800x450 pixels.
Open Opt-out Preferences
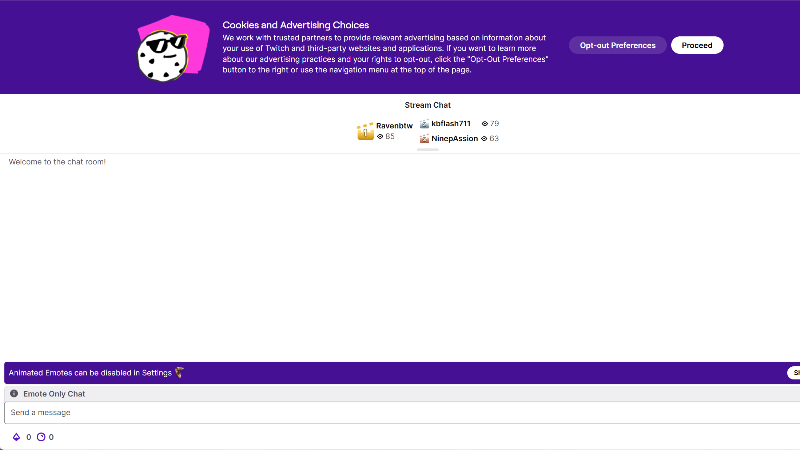pos(617,45)
